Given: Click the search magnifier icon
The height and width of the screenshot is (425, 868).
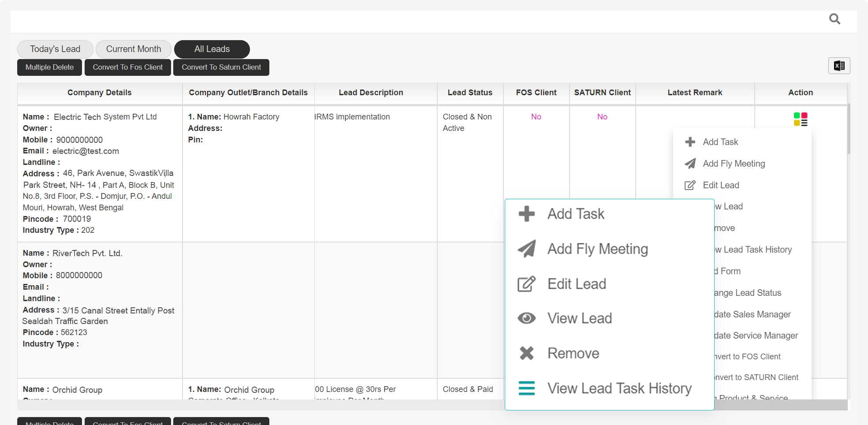Looking at the screenshot, I should [834, 19].
